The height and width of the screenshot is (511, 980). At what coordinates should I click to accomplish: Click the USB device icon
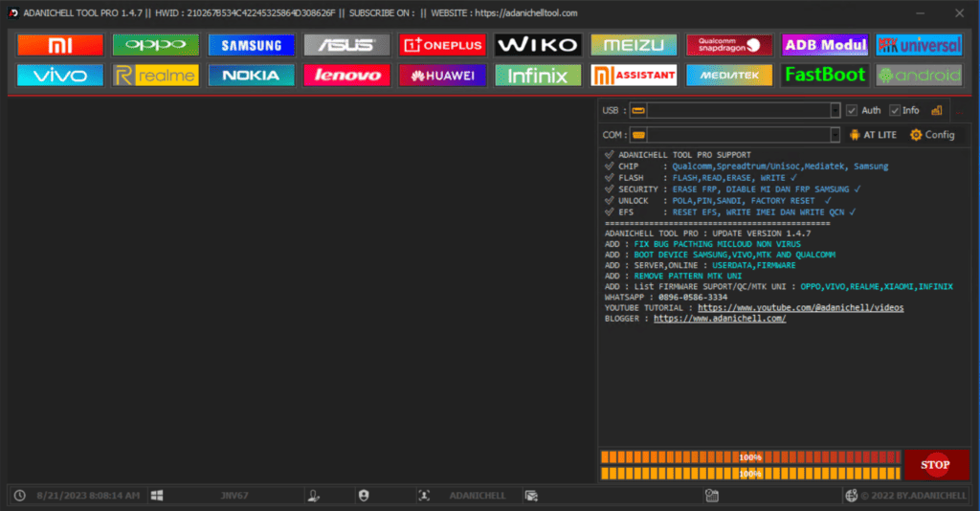coord(638,111)
